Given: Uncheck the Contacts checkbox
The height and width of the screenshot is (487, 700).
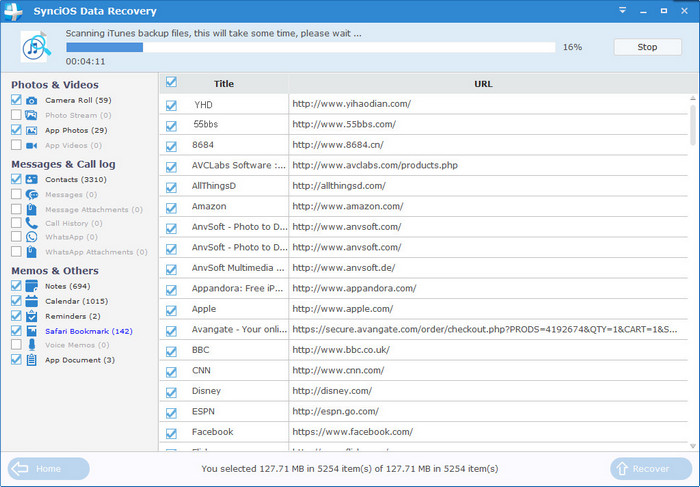Looking at the screenshot, I should click(x=16, y=179).
